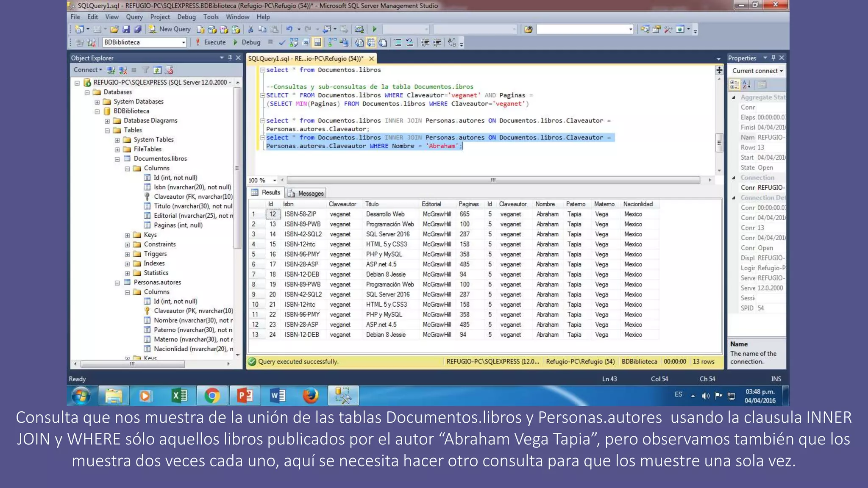Collapse the Documentos.libros table node
The width and height of the screenshot is (868, 488).
(x=117, y=159)
